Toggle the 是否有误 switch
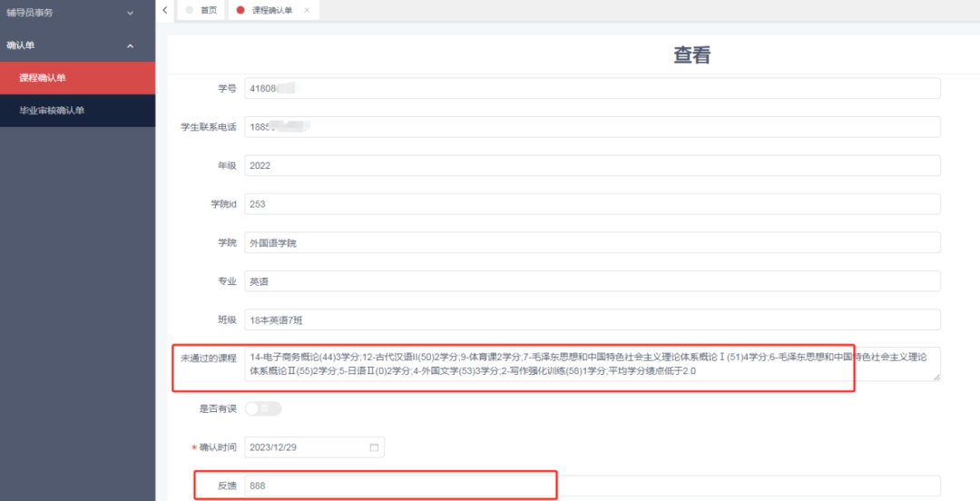 (263, 409)
